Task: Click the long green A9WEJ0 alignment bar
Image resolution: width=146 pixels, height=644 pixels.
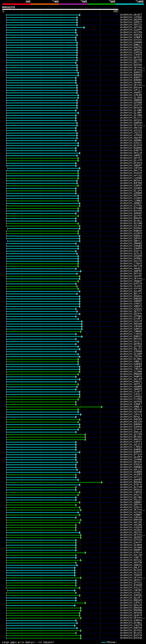Action: 54,407
